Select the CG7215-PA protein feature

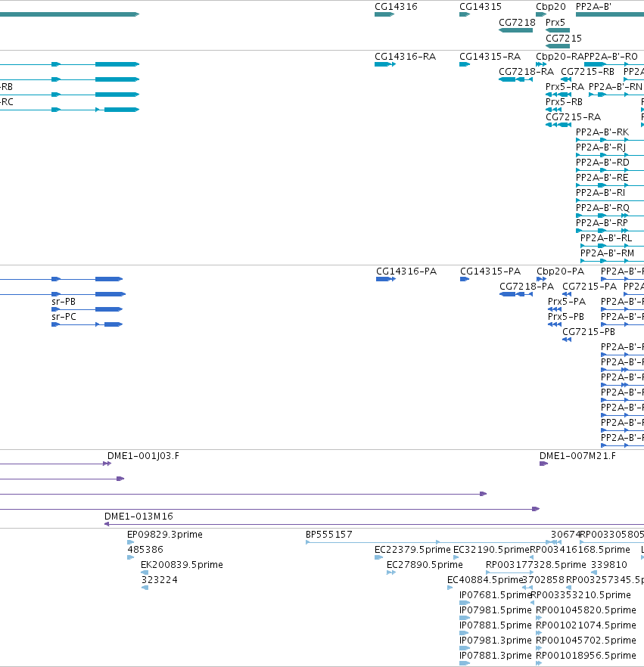[567, 294]
